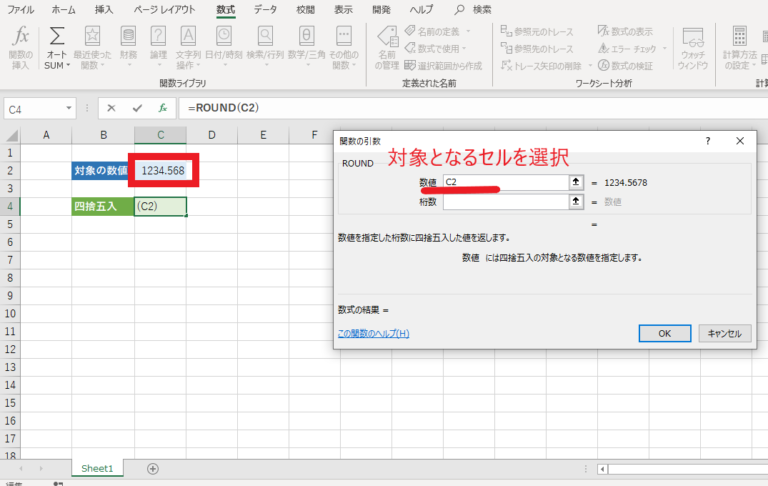Screen dimensions: 768x486
Task: Collapse dialog via 数値 field arrow button
Action: tap(576, 182)
